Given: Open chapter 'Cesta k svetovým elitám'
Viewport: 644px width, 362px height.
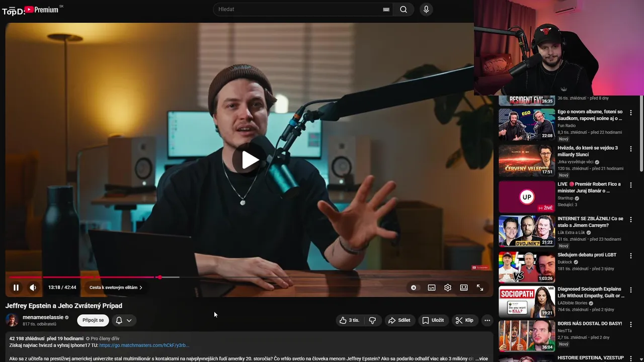Looking at the screenshot, I should [x=116, y=288].
